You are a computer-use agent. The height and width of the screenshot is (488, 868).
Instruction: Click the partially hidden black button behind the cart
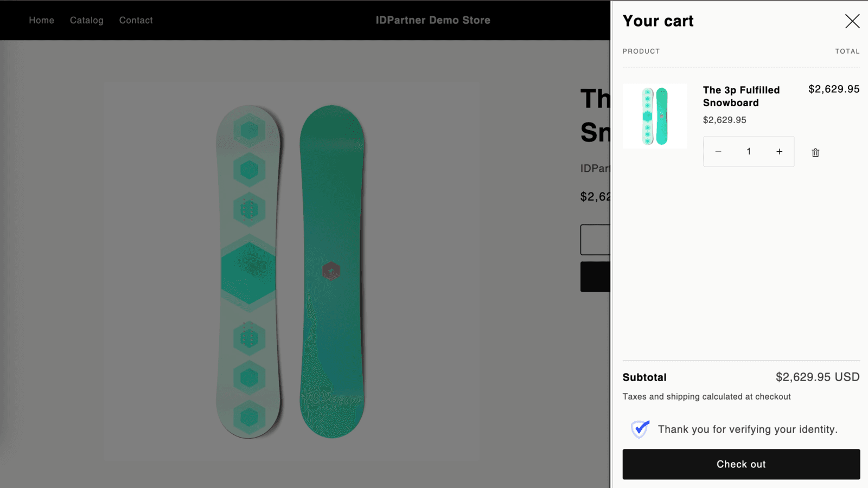pyautogui.click(x=595, y=277)
